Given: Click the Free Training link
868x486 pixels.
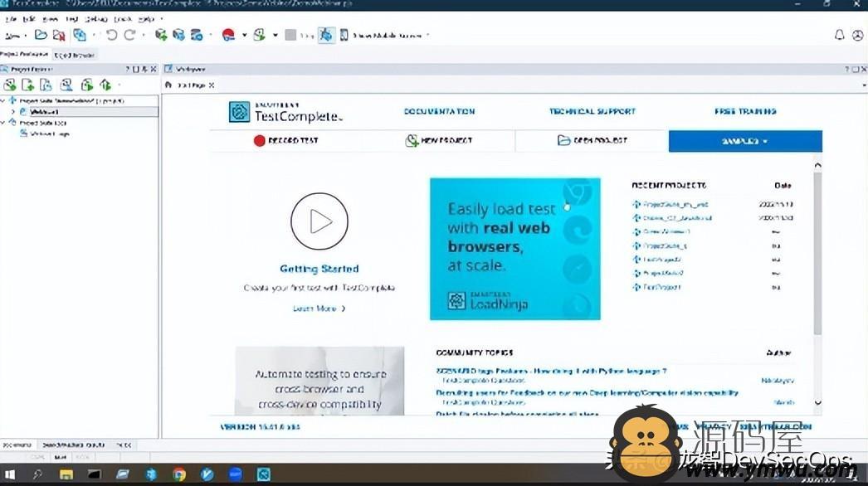Looking at the screenshot, I should (745, 111).
